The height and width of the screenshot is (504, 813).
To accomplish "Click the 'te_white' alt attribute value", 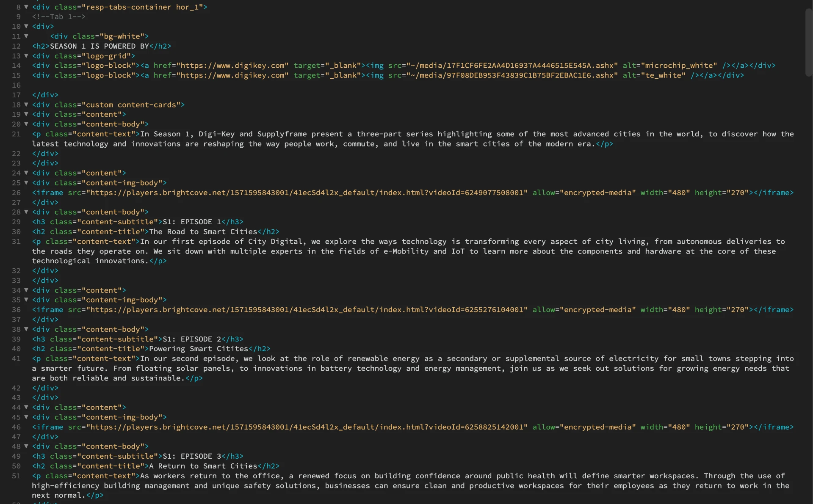I will [x=664, y=75].
